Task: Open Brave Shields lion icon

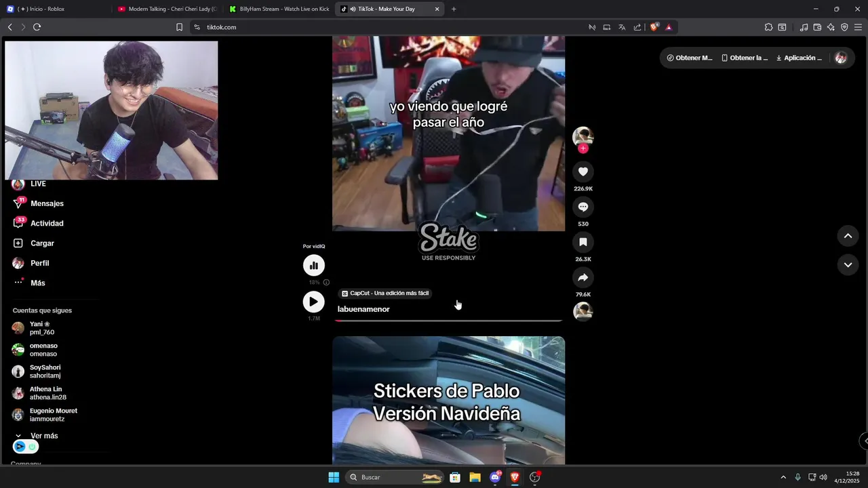Action: click(654, 27)
